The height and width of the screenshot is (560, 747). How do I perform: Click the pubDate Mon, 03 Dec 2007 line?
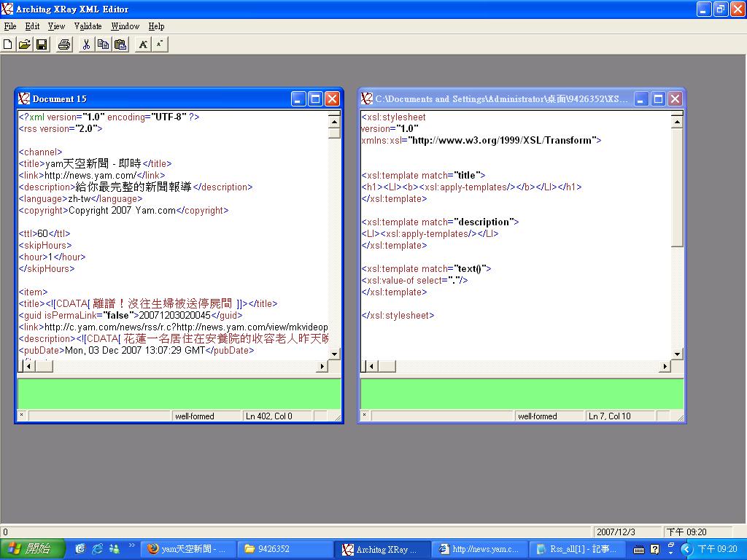(136, 350)
